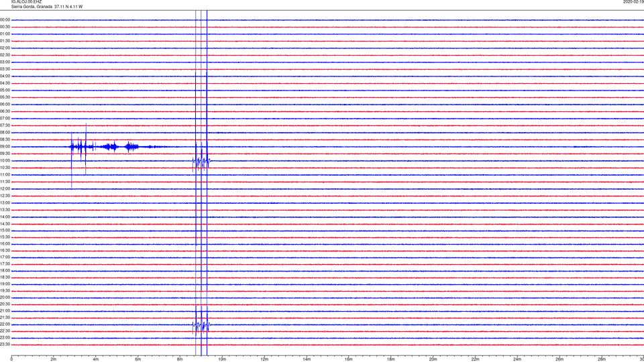Pick the 19:30 row label

5,290
